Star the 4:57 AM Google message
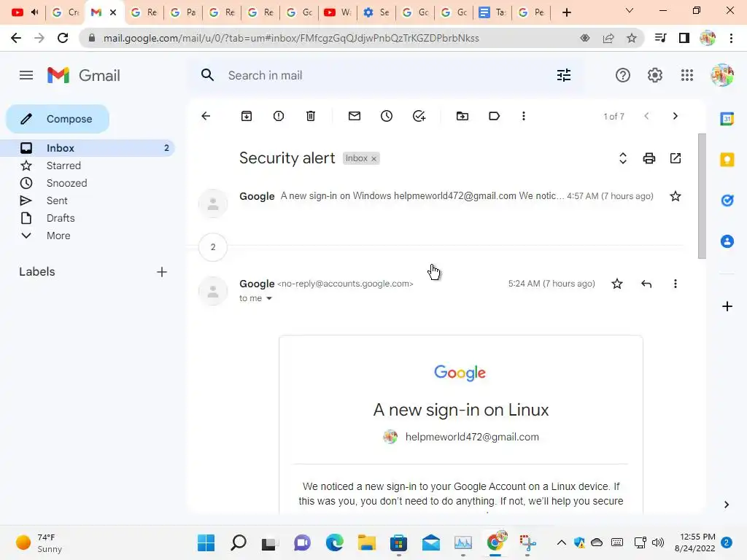 pos(676,196)
